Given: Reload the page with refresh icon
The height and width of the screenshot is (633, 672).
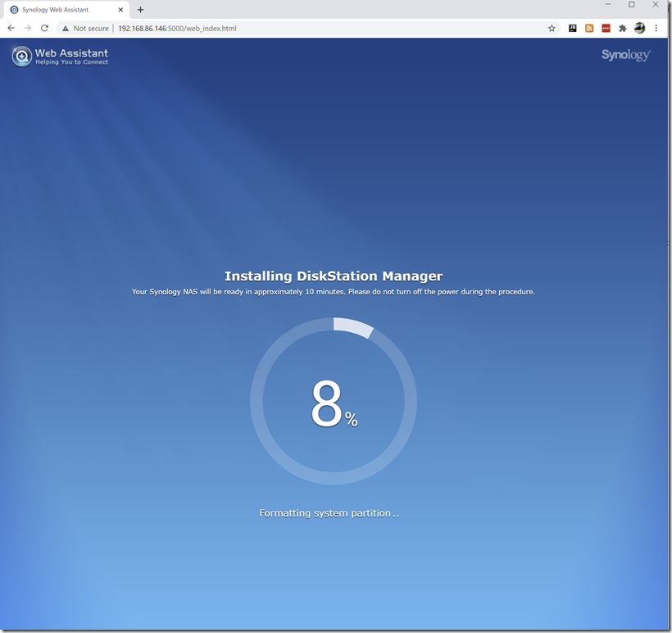Looking at the screenshot, I should [x=44, y=29].
